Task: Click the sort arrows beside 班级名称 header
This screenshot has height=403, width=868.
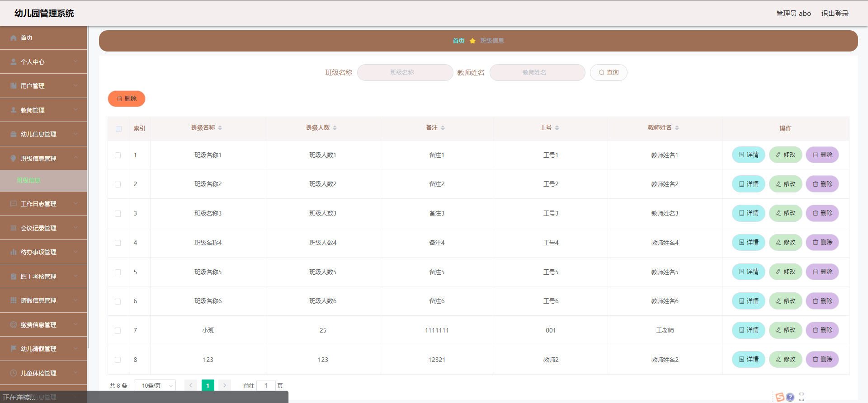Action: click(220, 128)
